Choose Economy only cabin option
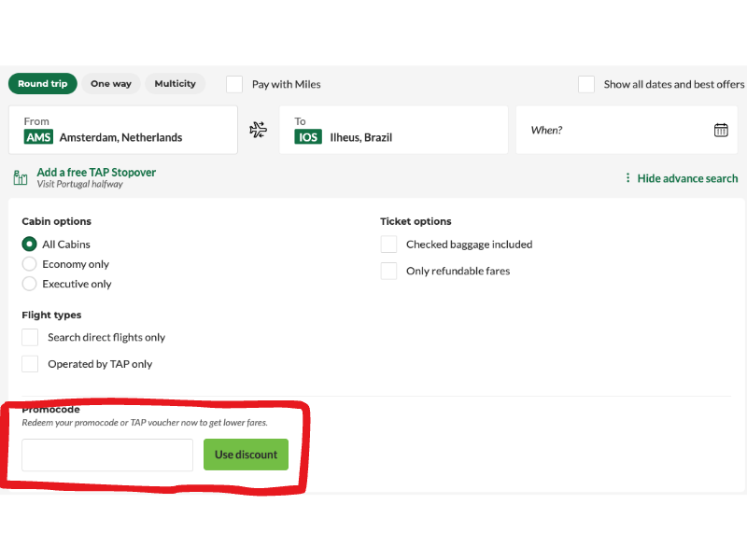 [x=30, y=264]
